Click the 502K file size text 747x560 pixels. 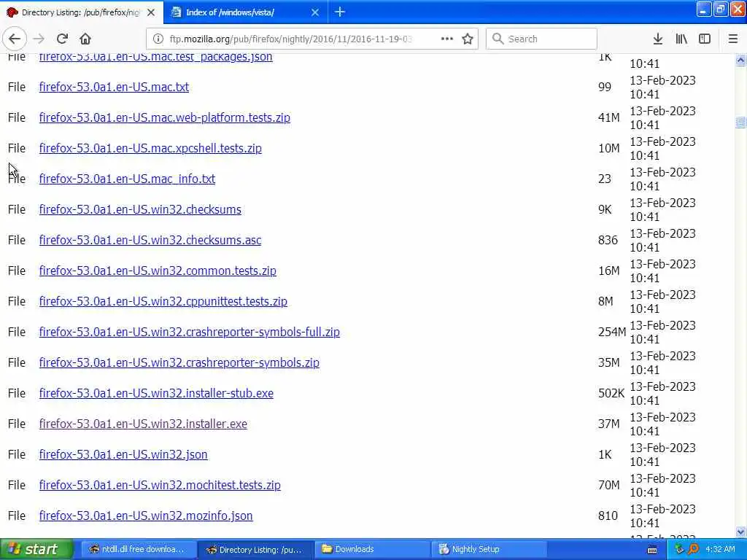coord(611,393)
